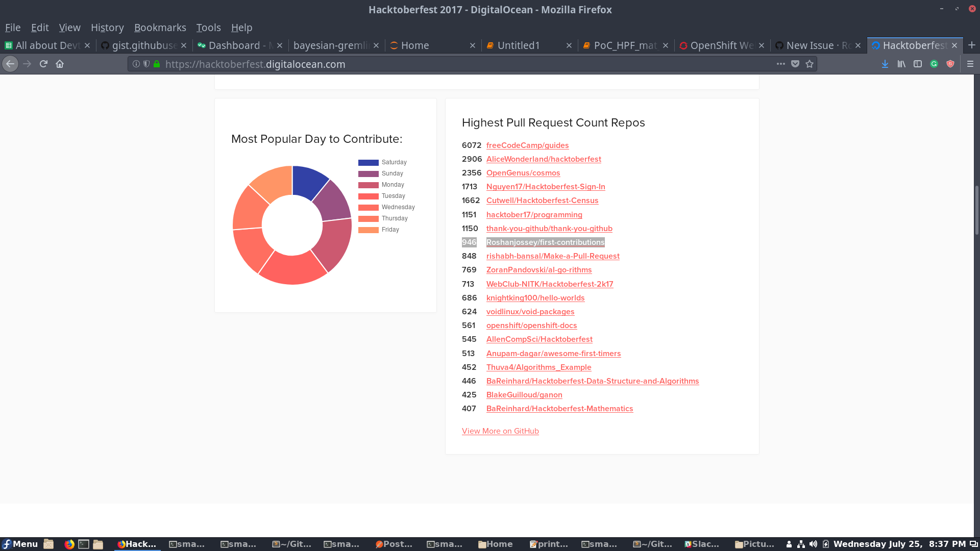Toggle the Sunday legend swatch
The image size is (980, 551).
[368, 174]
